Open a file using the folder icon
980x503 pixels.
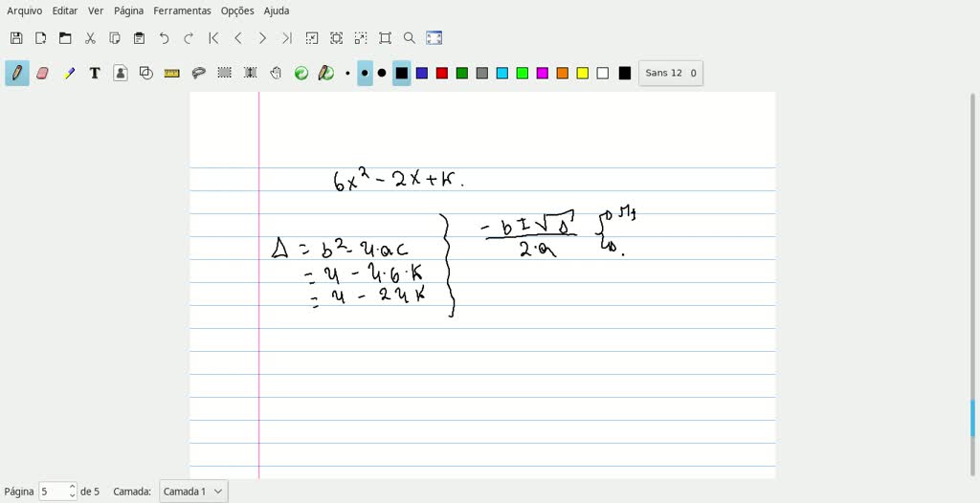65,38
